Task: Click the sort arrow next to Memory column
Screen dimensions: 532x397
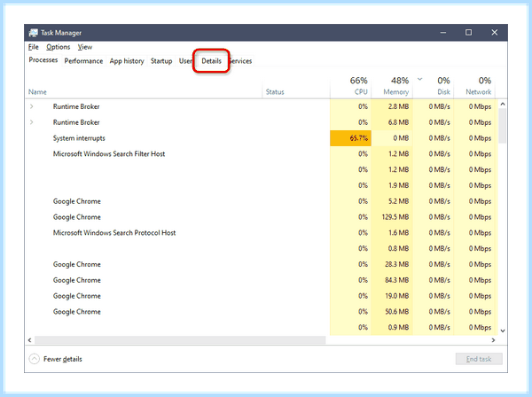Action: (x=419, y=80)
